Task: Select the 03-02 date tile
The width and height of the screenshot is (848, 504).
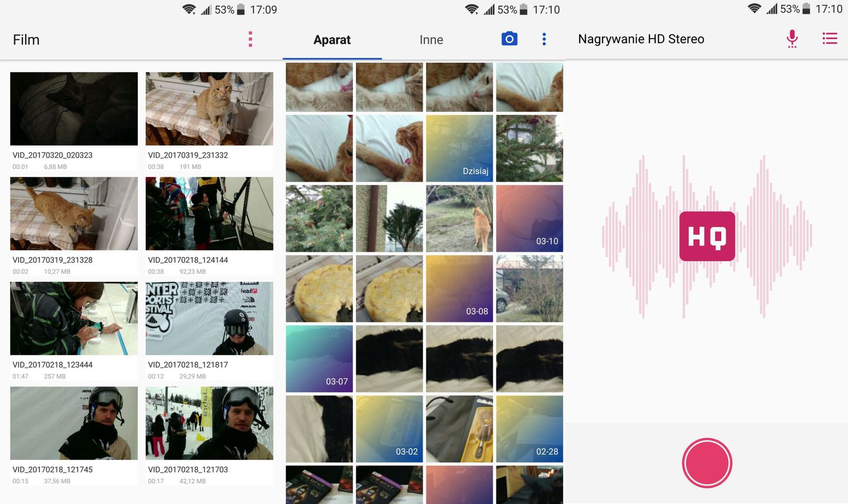Action: (x=389, y=429)
